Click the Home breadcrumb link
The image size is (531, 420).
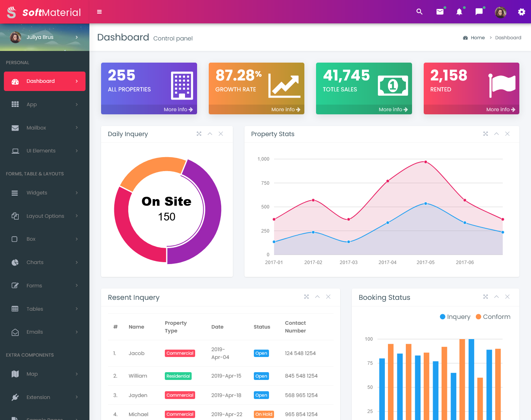click(x=477, y=37)
